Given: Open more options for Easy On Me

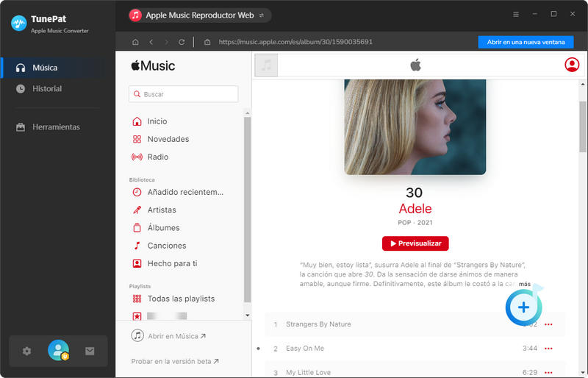Looking at the screenshot, I should 548,349.
